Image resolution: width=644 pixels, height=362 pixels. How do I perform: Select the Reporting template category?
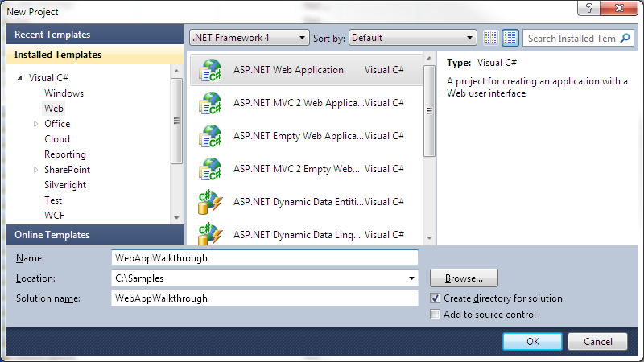click(65, 154)
